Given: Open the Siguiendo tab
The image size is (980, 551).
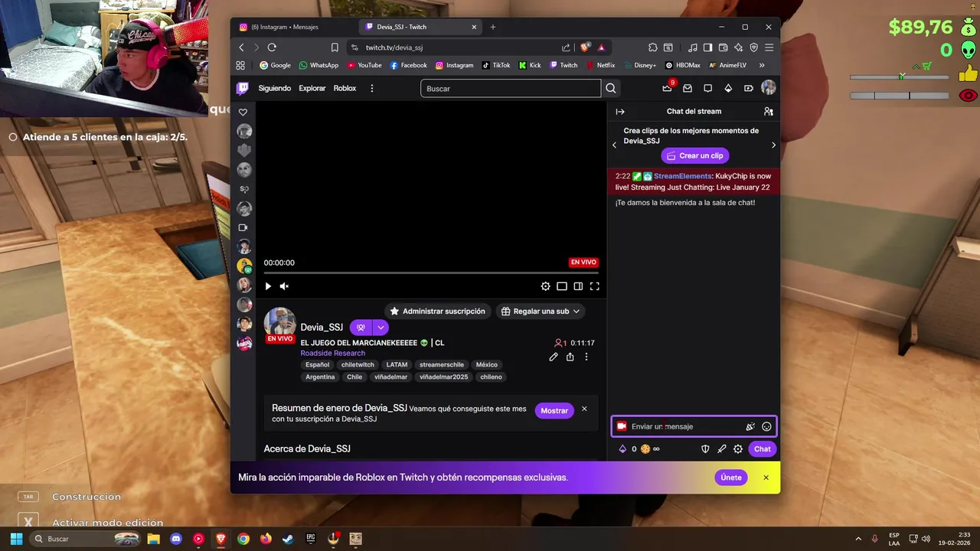Looking at the screenshot, I should tap(274, 88).
